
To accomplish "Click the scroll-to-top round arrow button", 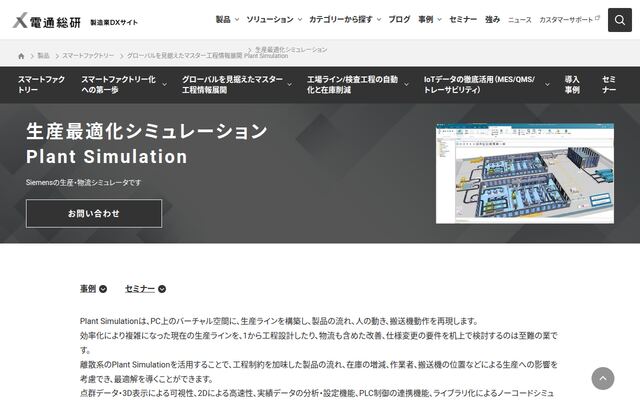I will [x=602, y=378].
